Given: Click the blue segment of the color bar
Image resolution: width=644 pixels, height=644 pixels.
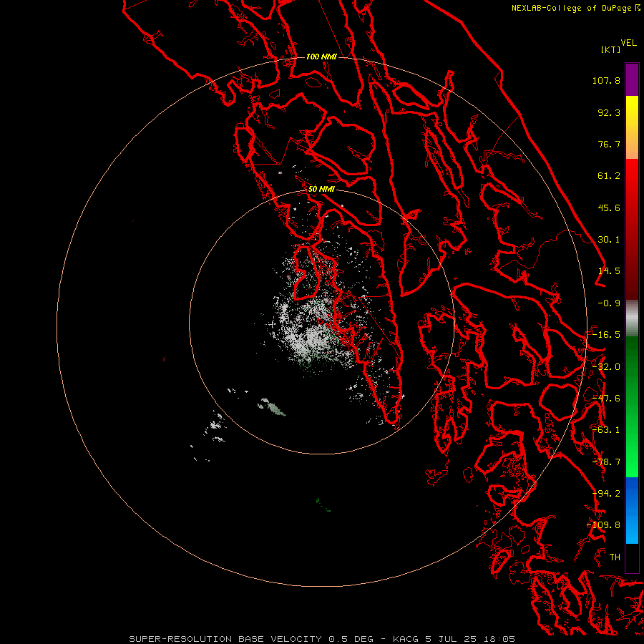Looking at the screenshot, I should click(x=632, y=509).
